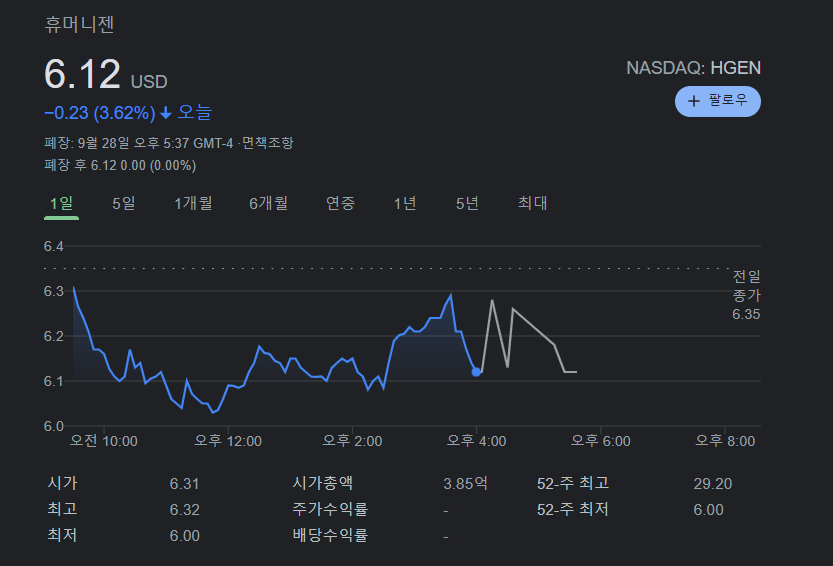
Task: Click the 주가수익률 label
Action: 329,509
